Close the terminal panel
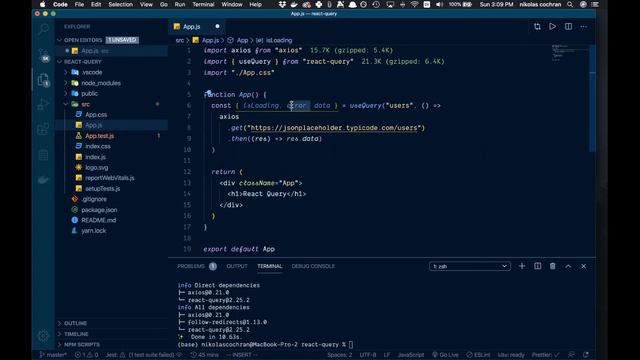Image resolution: width=640 pixels, height=360 pixels. click(584, 266)
